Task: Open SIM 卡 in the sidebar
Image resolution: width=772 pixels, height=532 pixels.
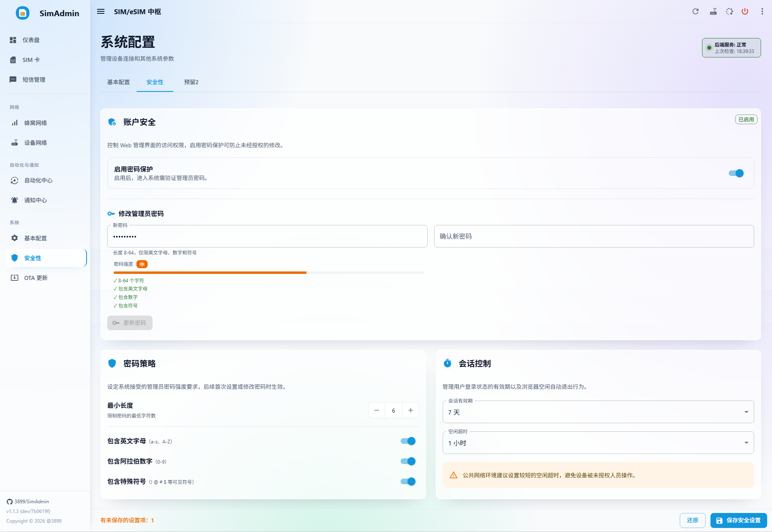Action: [45, 60]
